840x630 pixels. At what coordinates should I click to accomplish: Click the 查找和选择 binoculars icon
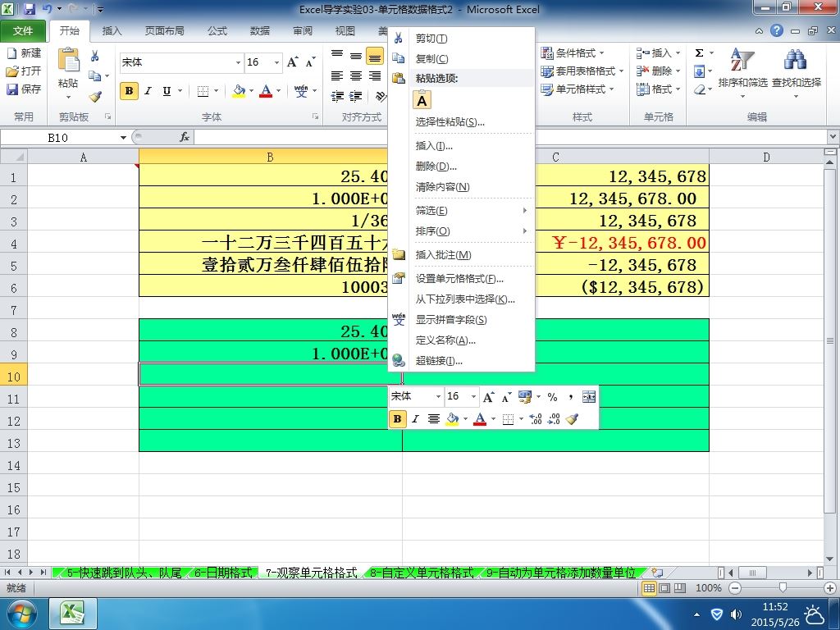pos(796,60)
